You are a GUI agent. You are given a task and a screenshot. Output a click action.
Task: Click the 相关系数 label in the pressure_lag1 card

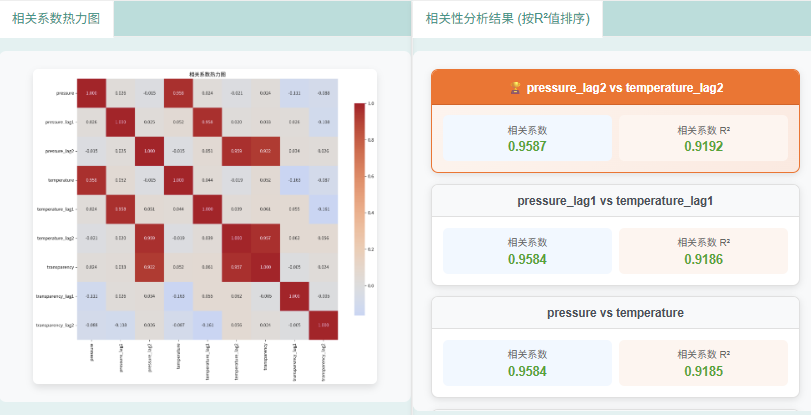coord(527,242)
